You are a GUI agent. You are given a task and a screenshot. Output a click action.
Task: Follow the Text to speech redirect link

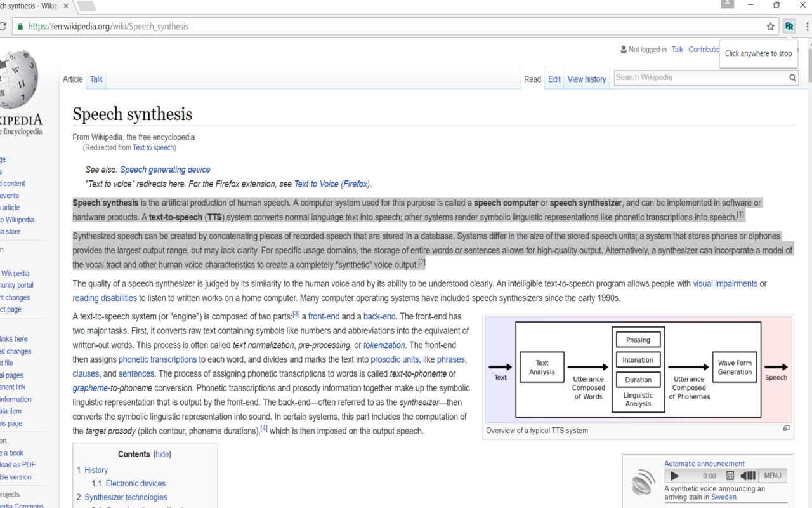pyautogui.click(x=154, y=148)
